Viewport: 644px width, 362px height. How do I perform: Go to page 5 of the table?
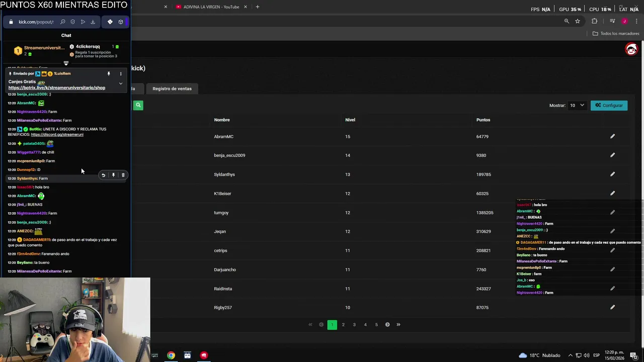pyautogui.click(x=376, y=325)
